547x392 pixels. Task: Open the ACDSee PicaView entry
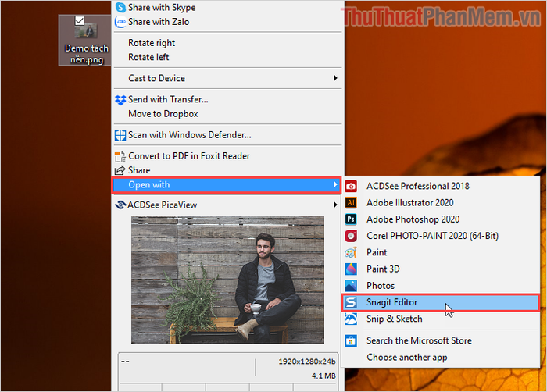[228, 205]
